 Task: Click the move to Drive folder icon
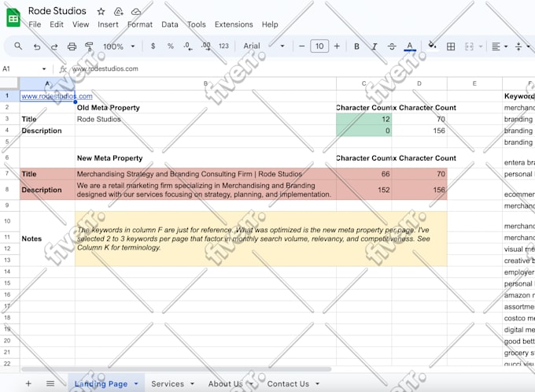pyautogui.click(x=118, y=12)
